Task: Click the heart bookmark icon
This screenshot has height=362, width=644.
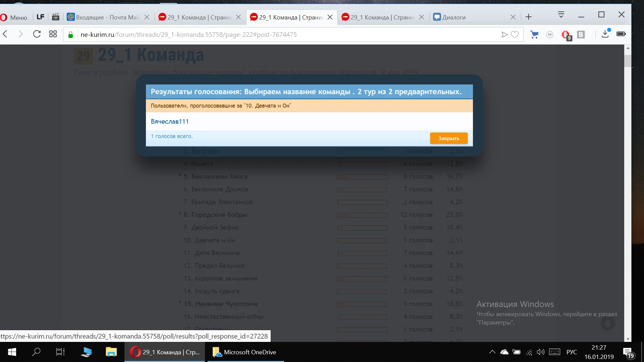Action: pyautogui.click(x=515, y=35)
